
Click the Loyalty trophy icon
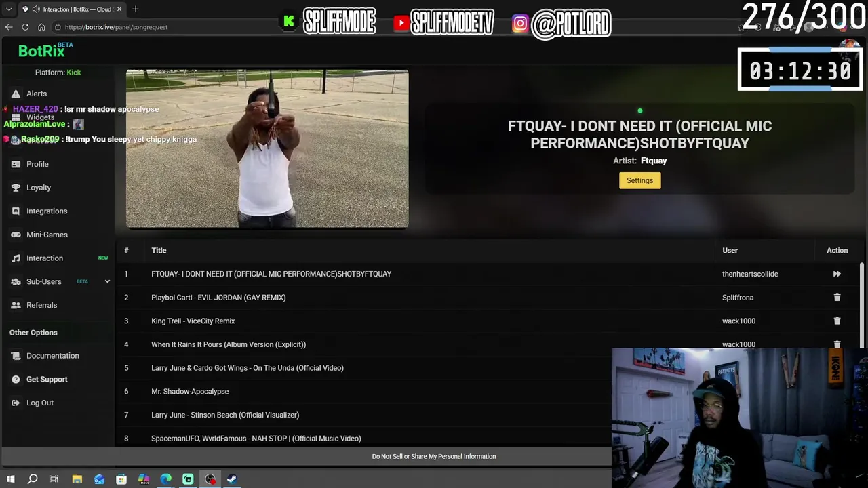point(16,188)
